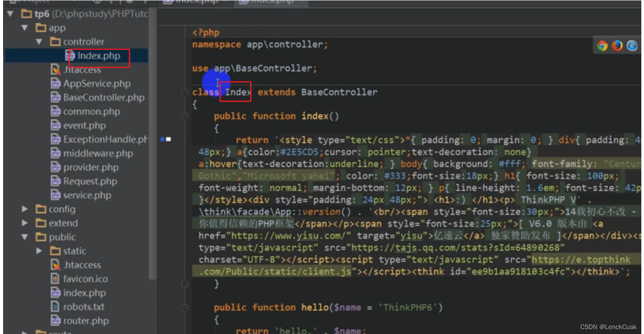
Task: Open Index.php in the controller folder
Action: (99, 56)
